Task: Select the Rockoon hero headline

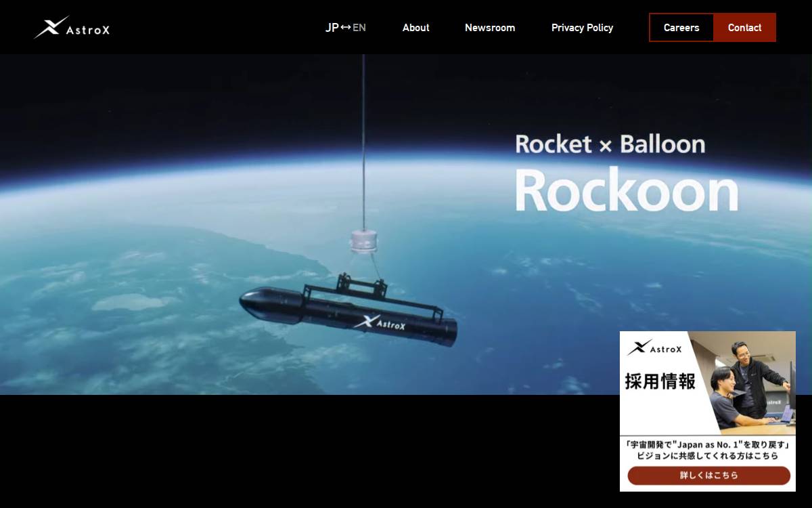Action: [627, 190]
